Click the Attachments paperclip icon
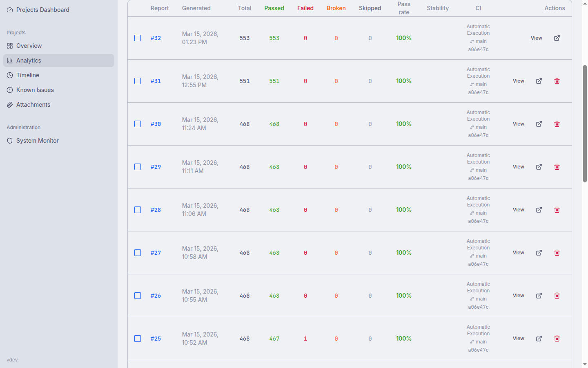The width and height of the screenshot is (588, 368). point(10,105)
